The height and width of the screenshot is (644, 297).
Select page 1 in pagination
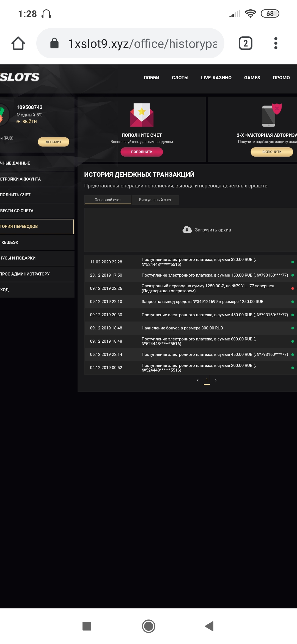(x=207, y=380)
